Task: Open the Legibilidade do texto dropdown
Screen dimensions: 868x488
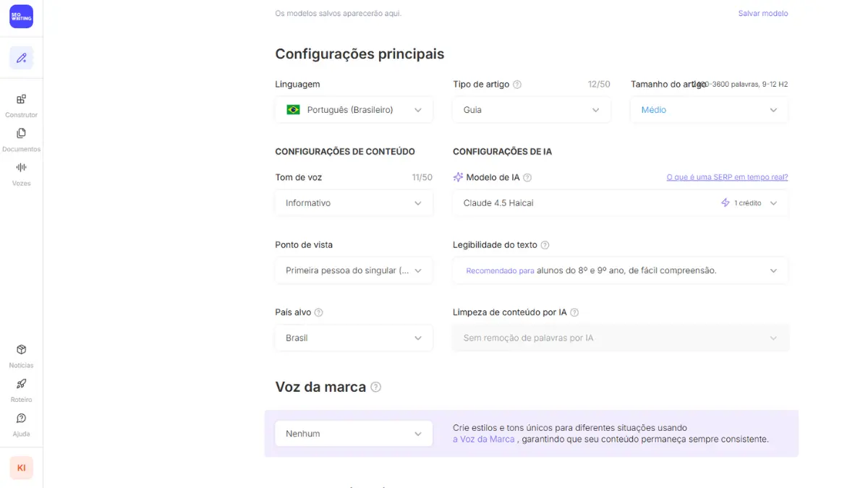Action: click(621, 270)
